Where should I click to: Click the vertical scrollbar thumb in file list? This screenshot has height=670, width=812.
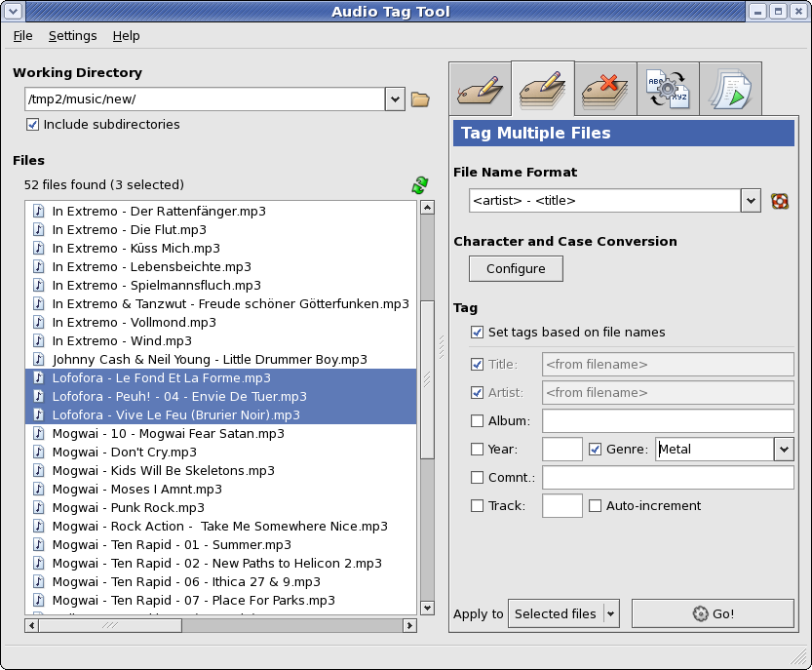pos(427,379)
